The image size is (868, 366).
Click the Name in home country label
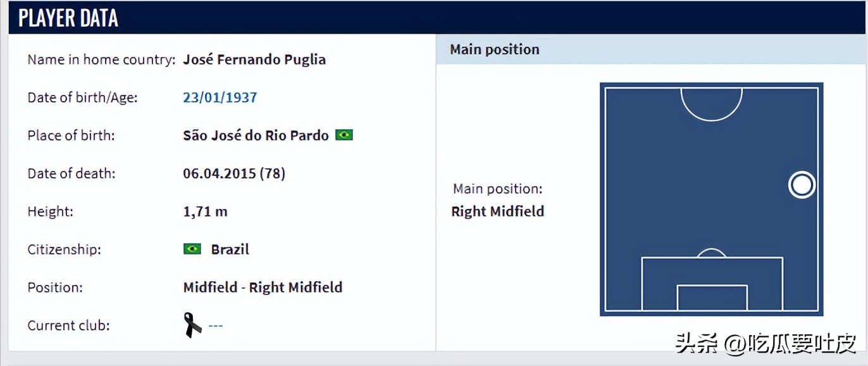pyautogui.click(x=101, y=60)
